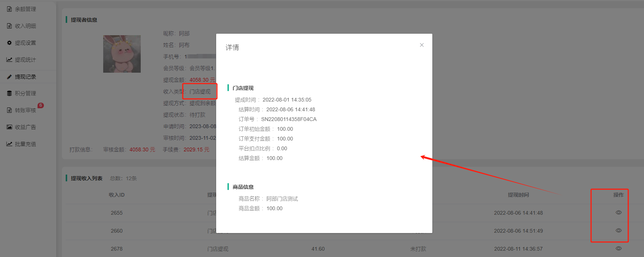Click 详情 dialog title
The image size is (644, 257).
click(232, 48)
